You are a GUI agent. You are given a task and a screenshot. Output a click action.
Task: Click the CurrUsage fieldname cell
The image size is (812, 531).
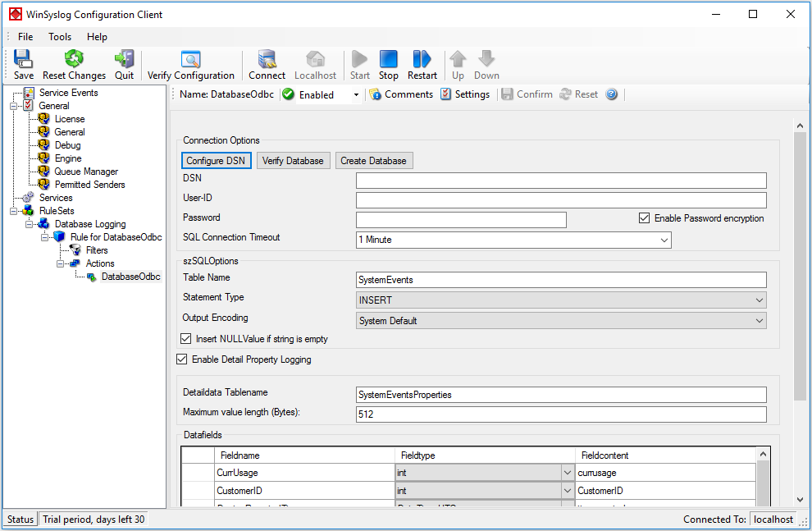304,473
